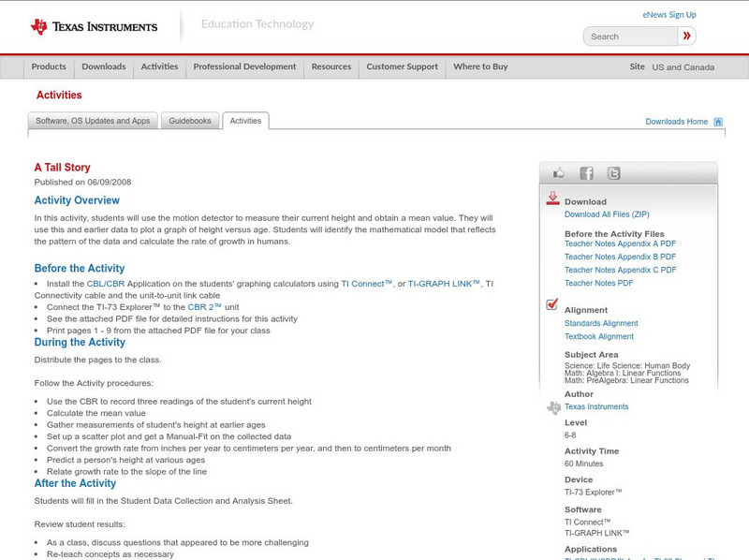Click Math: PreAlgebra: Linear Functions text
Screen dimensions: 749x560
[626, 380]
